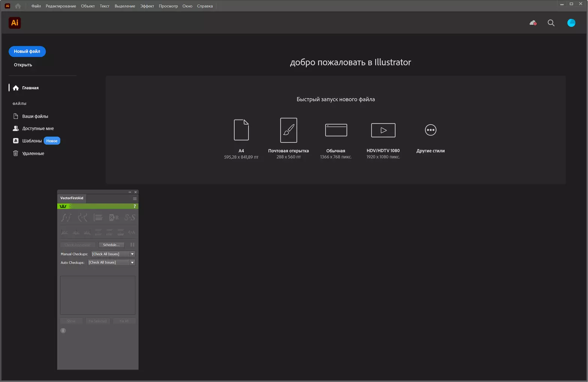Click the Новое badge next to Шаблоны
The image size is (588, 382).
pyautogui.click(x=52, y=141)
